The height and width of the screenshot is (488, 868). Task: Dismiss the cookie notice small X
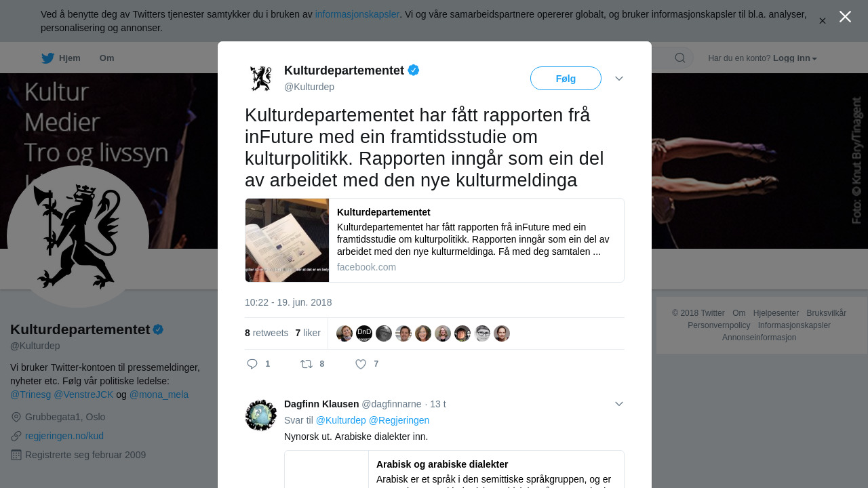click(822, 20)
